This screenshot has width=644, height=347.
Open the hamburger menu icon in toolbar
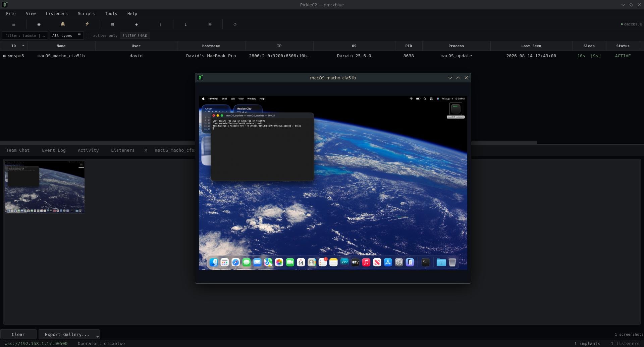point(14,24)
